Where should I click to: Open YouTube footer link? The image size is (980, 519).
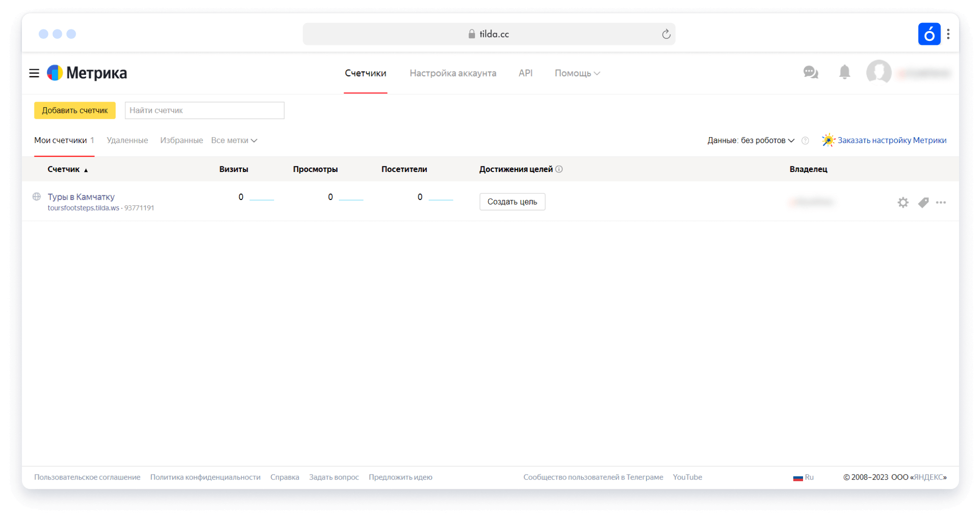[x=687, y=477]
